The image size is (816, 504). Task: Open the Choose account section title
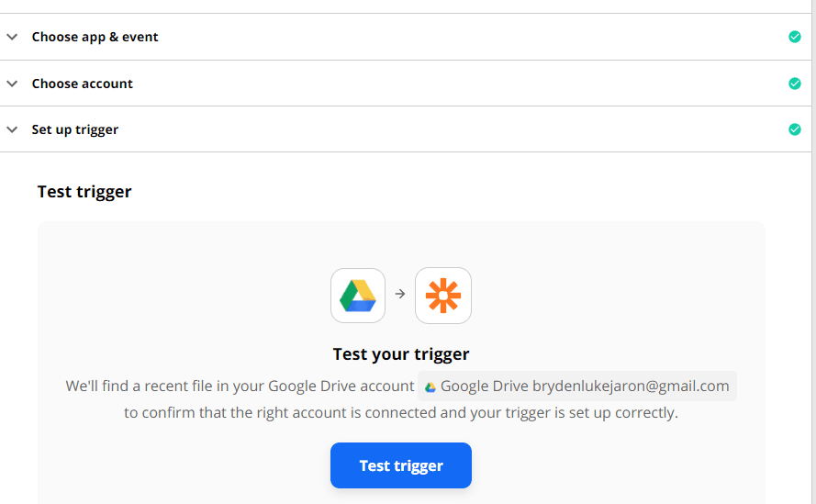(83, 84)
